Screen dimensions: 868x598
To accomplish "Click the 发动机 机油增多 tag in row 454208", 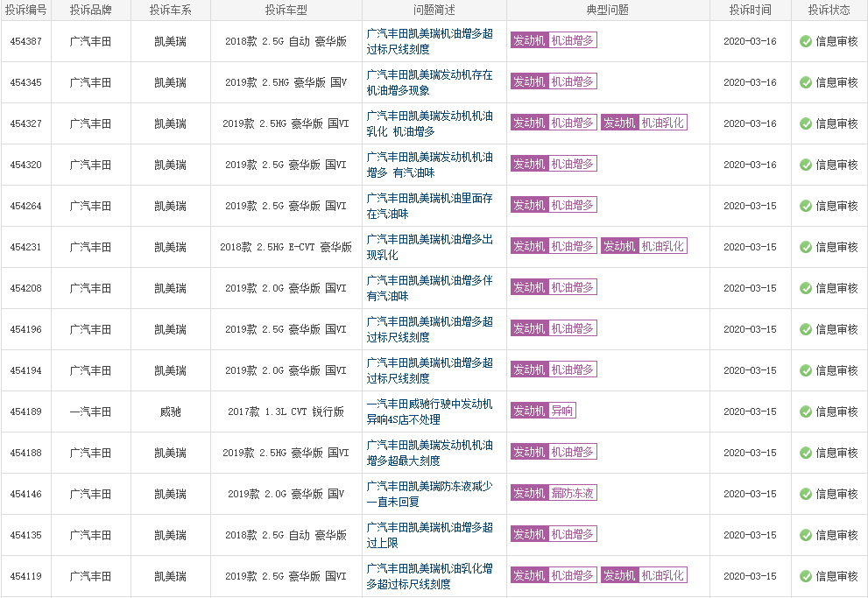I will (x=554, y=288).
